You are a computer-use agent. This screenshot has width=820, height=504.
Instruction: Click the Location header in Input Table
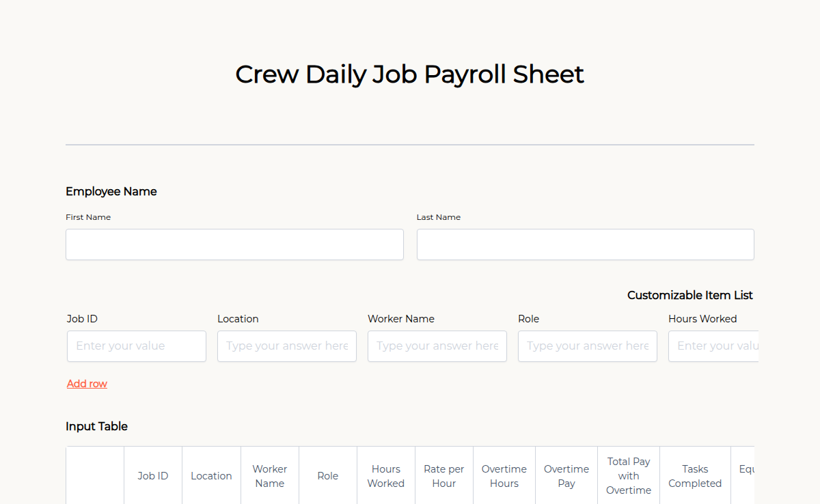click(x=211, y=475)
